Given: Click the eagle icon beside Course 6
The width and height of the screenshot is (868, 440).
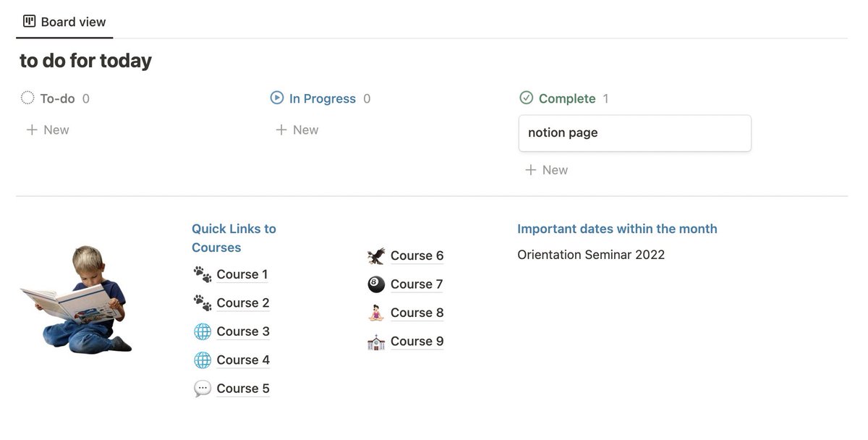Looking at the screenshot, I should (376, 255).
